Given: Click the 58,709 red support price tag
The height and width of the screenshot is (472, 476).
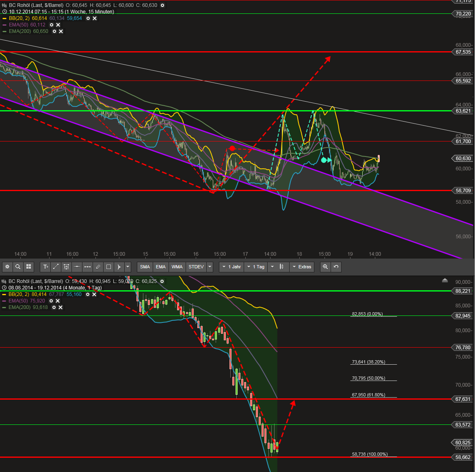Looking at the screenshot, I should pos(463,191).
